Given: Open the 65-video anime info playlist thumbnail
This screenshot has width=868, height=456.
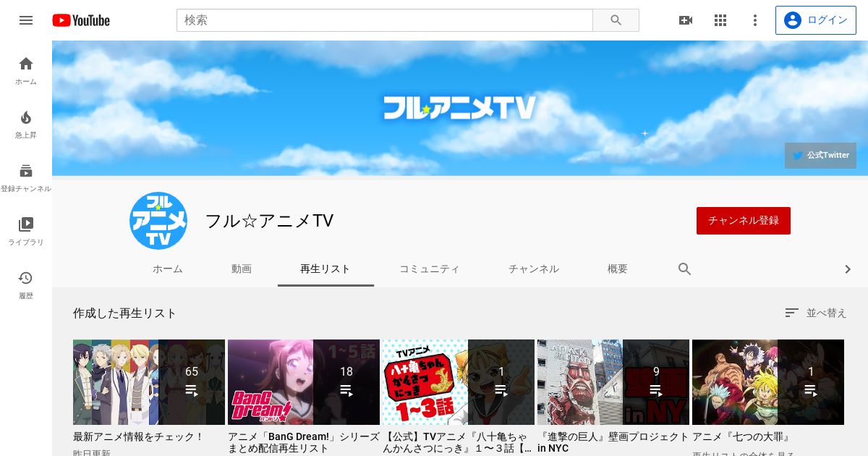Looking at the screenshot, I should (x=149, y=382).
